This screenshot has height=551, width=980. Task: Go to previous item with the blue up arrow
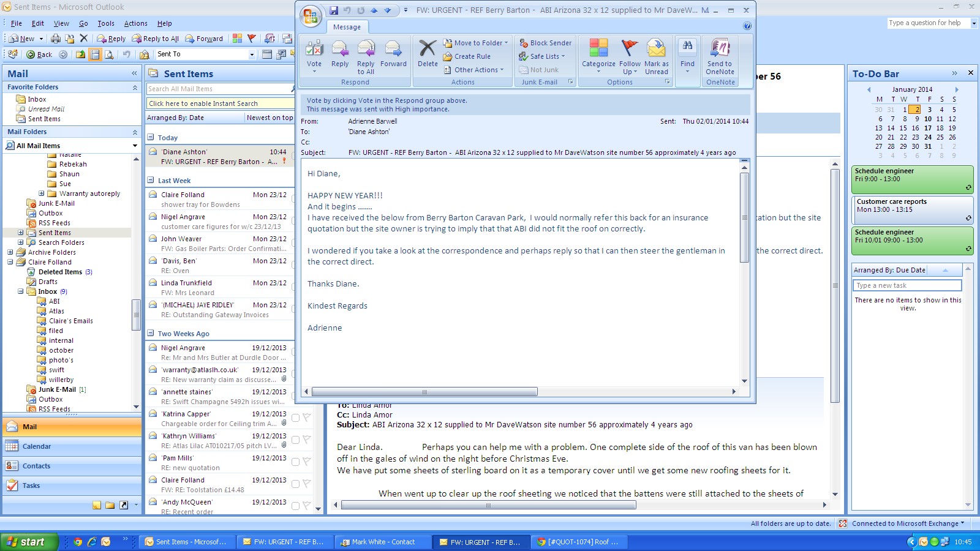point(374,10)
